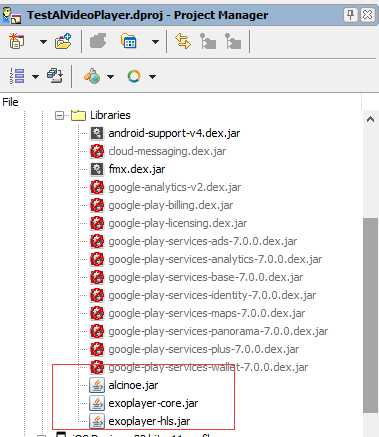Click the disabled Remove Project icon
This screenshot has height=437, width=379.
[x=98, y=41]
